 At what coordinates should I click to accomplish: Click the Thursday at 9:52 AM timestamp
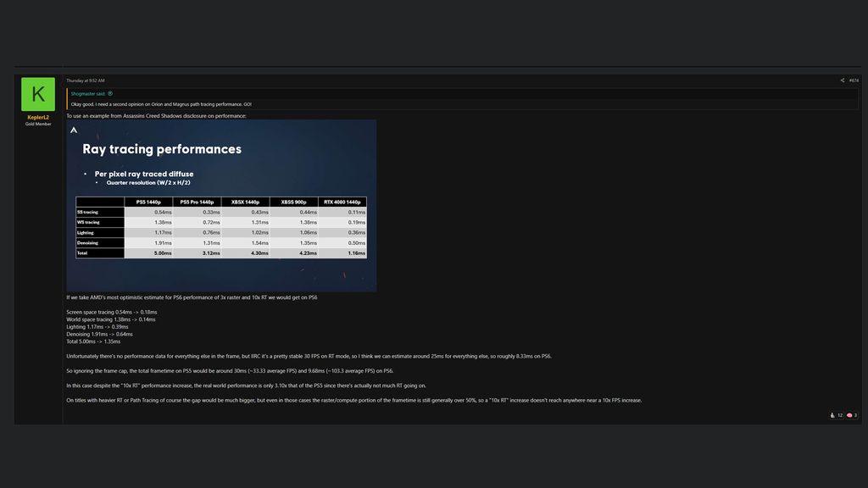tap(86, 80)
